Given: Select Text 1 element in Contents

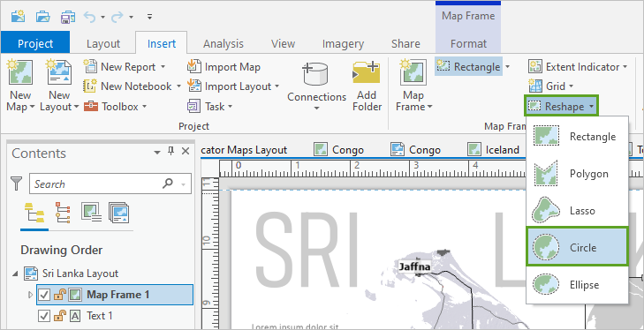Looking at the screenshot, I should point(100,316).
